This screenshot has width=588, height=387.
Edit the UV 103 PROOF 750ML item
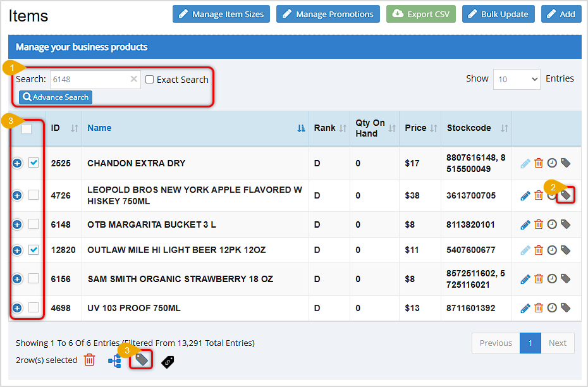point(525,308)
